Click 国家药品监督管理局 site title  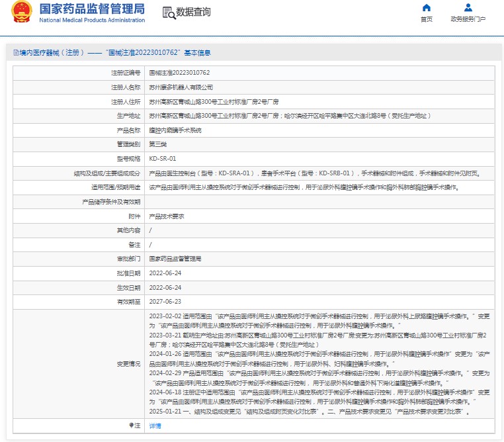tap(92, 9)
